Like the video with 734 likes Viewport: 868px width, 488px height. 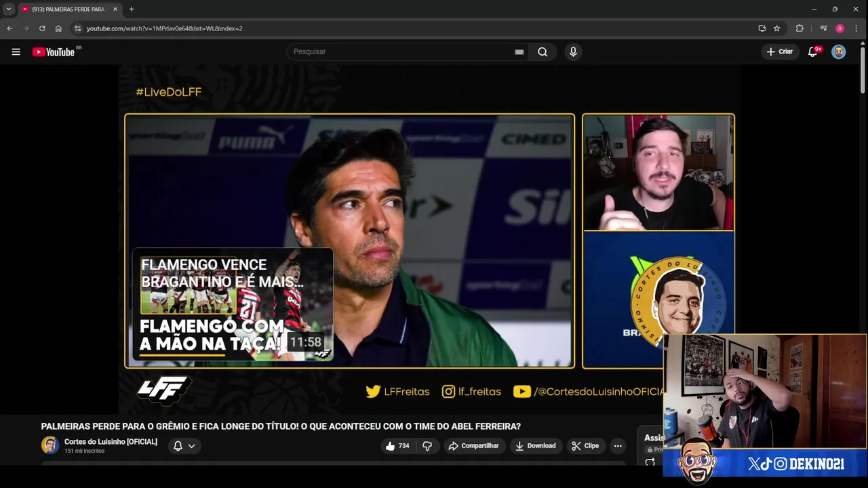[397, 446]
